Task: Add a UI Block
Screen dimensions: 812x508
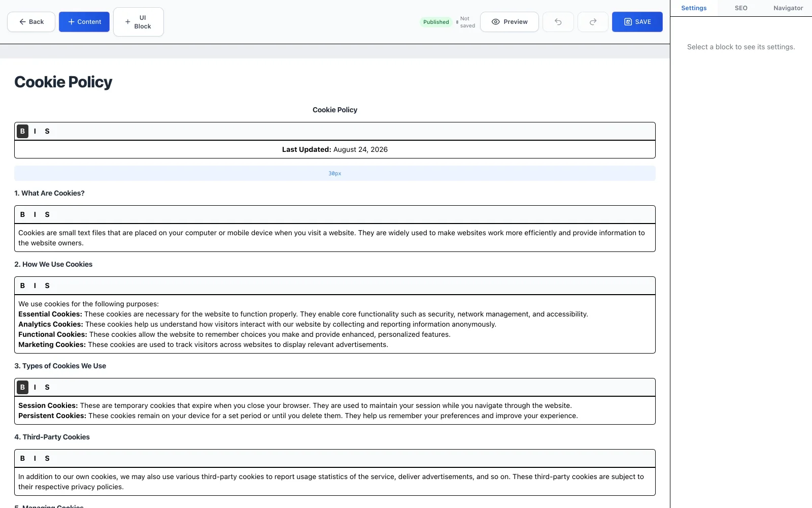Action: (139, 22)
